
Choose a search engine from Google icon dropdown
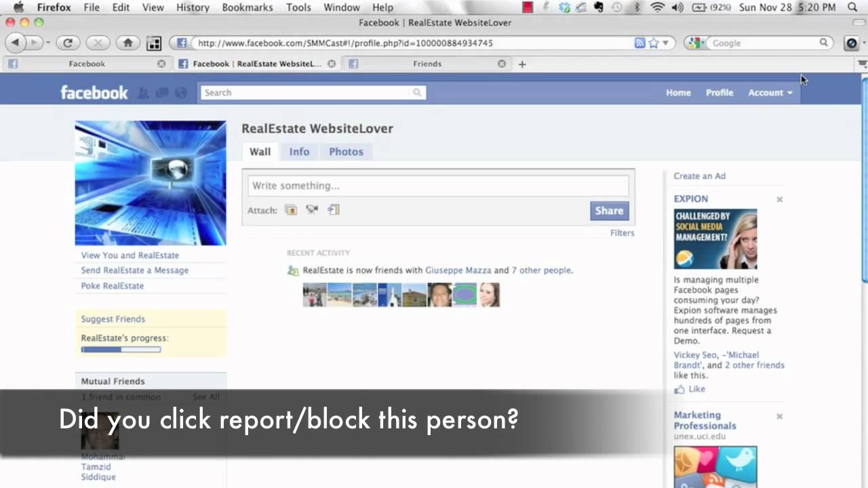[x=694, y=43]
